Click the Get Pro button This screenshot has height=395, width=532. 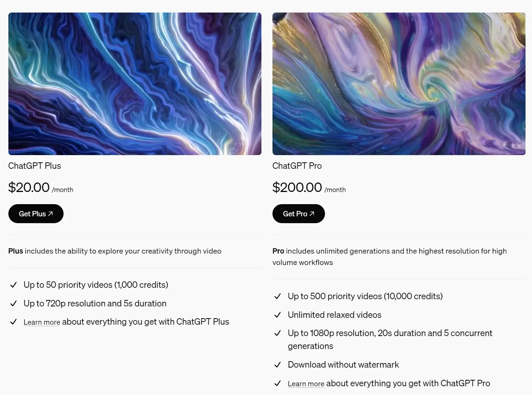(x=298, y=214)
